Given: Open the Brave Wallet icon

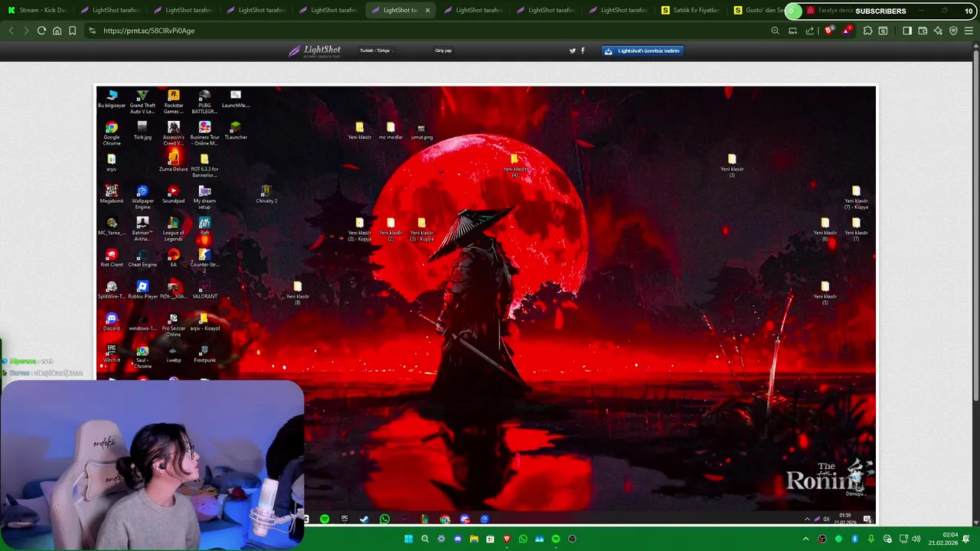Looking at the screenshot, I should tap(923, 31).
